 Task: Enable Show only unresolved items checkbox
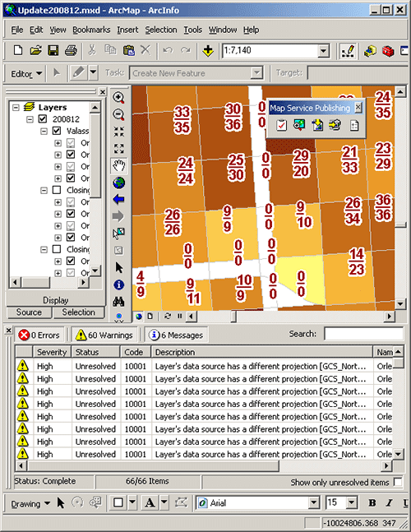tap(398, 482)
